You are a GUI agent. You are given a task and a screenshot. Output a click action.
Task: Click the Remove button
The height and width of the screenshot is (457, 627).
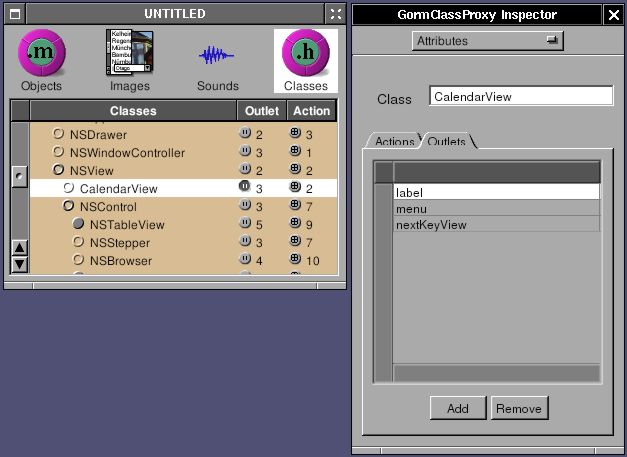point(519,408)
